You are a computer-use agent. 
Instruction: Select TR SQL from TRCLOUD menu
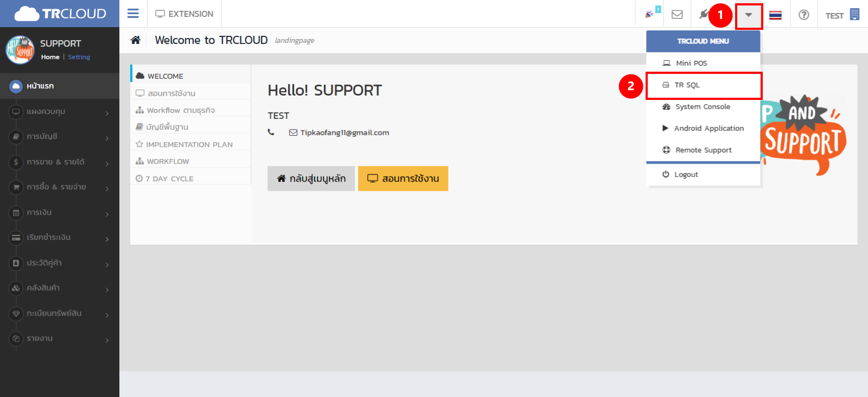tap(703, 85)
